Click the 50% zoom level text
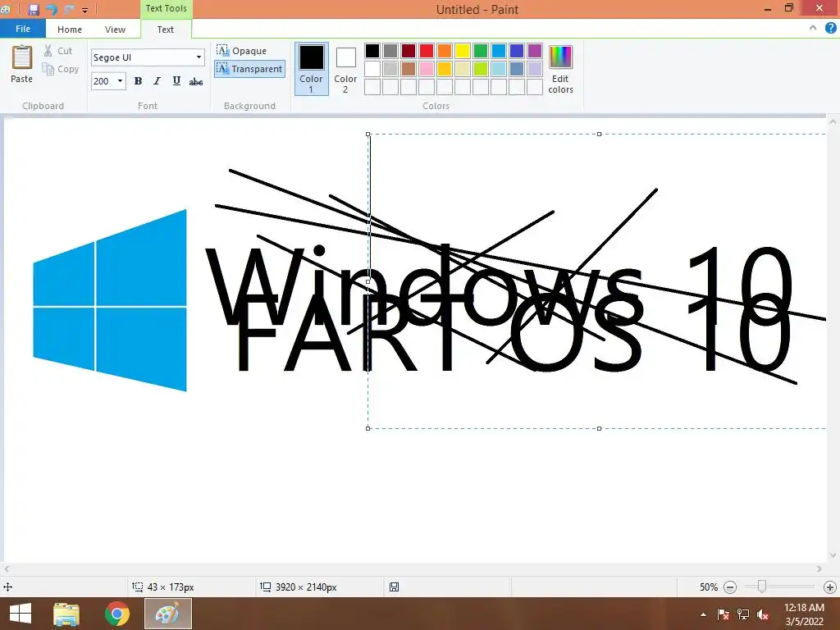 (x=708, y=587)
